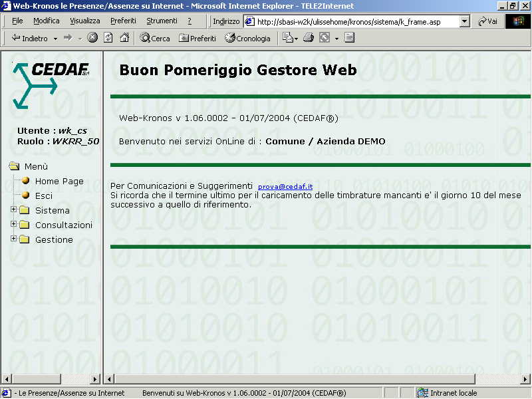Click 'Buon Pomeriggio Gestore Web' heading
Image resolution: width=532 pixels, height=399 pixels.
[238, 70]
